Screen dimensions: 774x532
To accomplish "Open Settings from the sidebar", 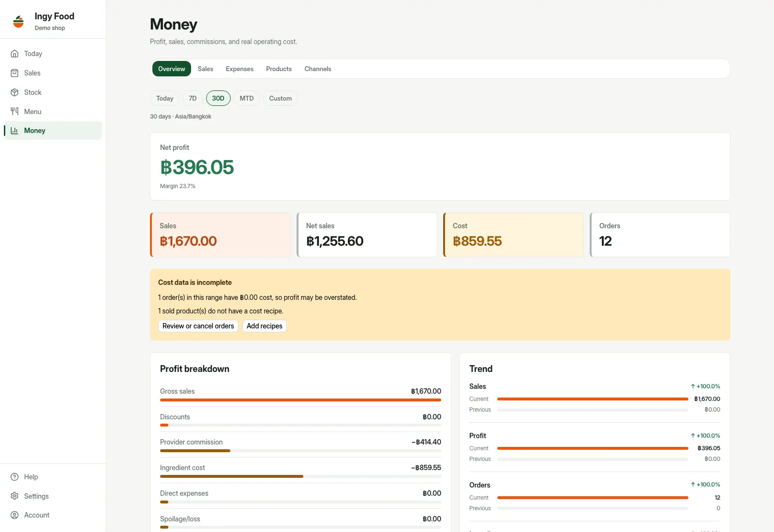I will tap(53, 496).
